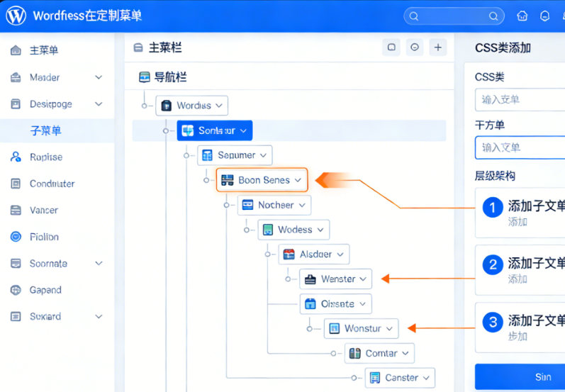Image resolution: width=565 pixels, height=392 pixels.
Task: Click the Desiepoge sidebar icon
Action: [x=16, y=104]
